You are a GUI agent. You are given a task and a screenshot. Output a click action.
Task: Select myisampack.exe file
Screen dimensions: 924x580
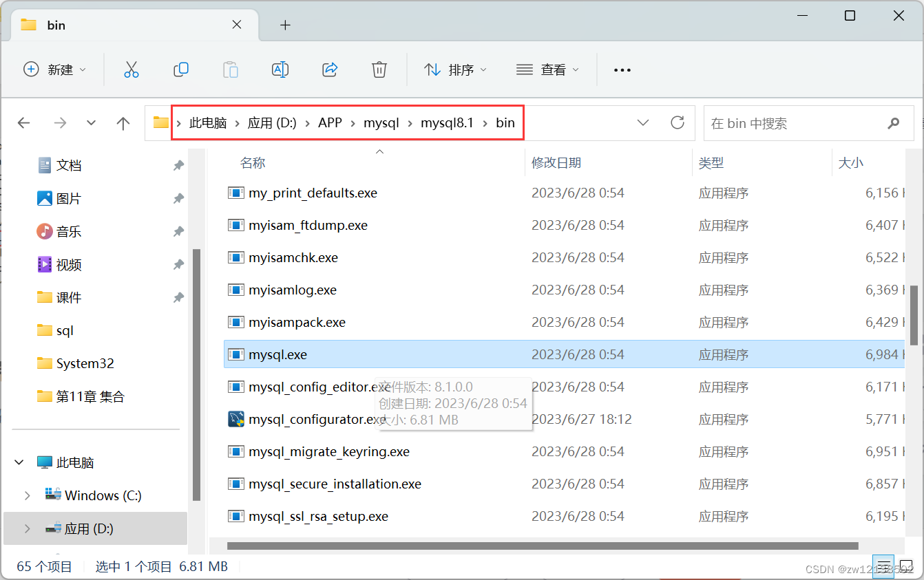(297, 322)
